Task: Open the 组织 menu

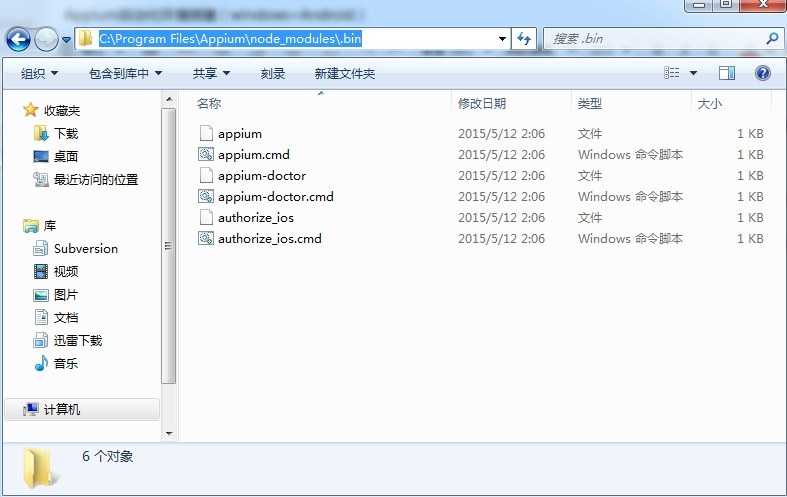Action: (x=39, y=74)
